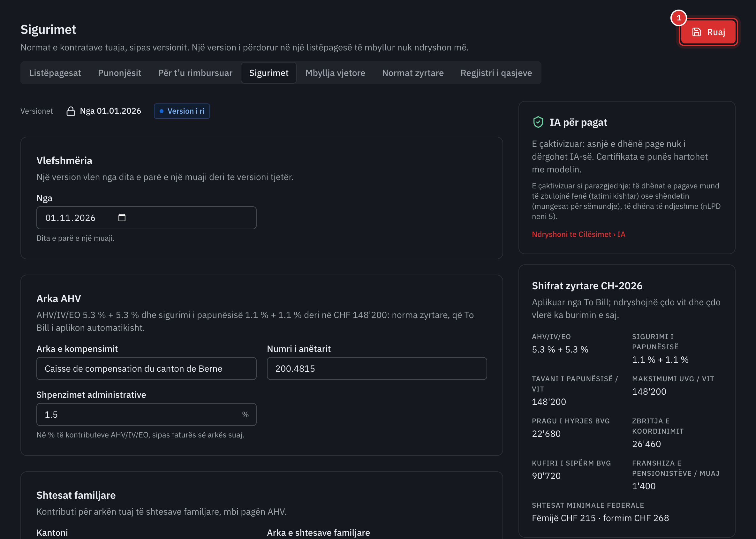Click the floppy disk icon on Ruaj
This screenshot has width=756, height=539.
pyautogui.click(x=696, y=32)
